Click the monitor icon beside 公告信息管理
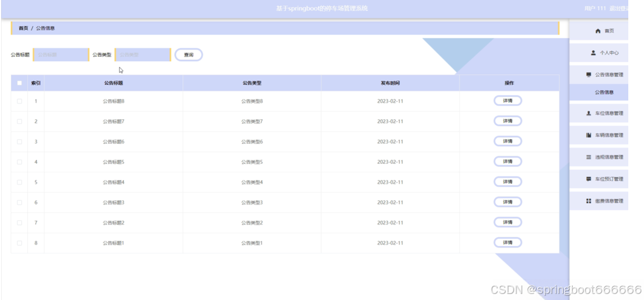 tap(588, 75)
